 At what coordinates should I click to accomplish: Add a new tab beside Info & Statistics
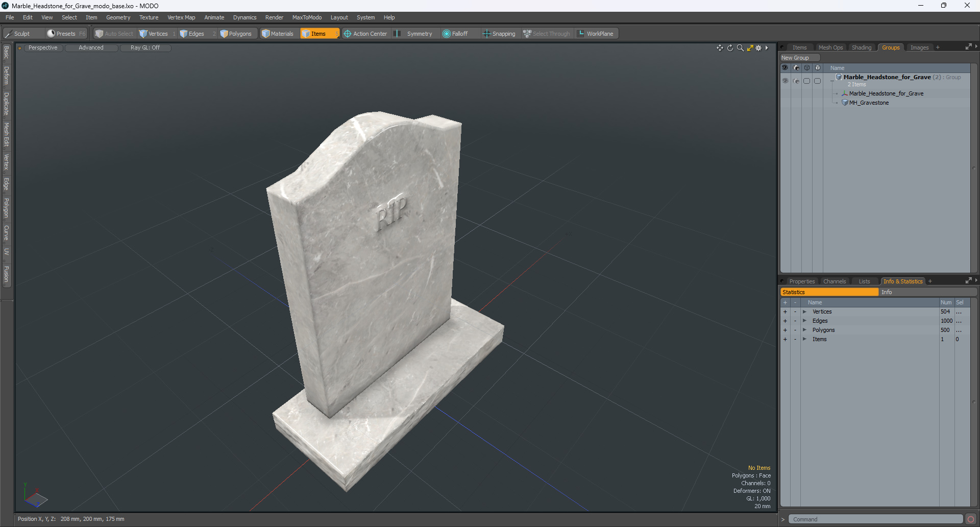[930, 281]
